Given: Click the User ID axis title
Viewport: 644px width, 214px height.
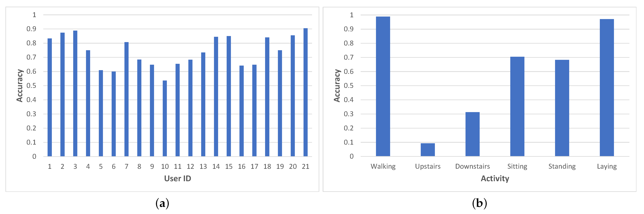Looking at the screenshot, I should [177, 178].
